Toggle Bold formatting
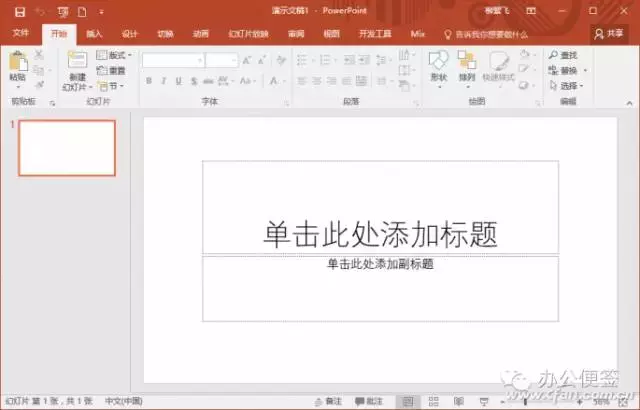 pos(149,81)
